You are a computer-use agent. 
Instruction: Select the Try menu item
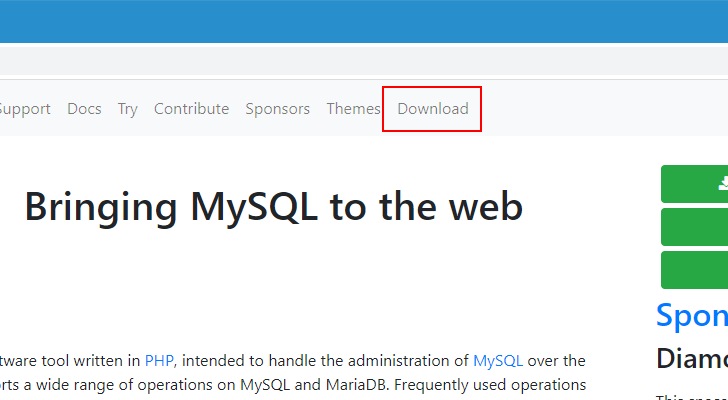[x=128, y=110]
